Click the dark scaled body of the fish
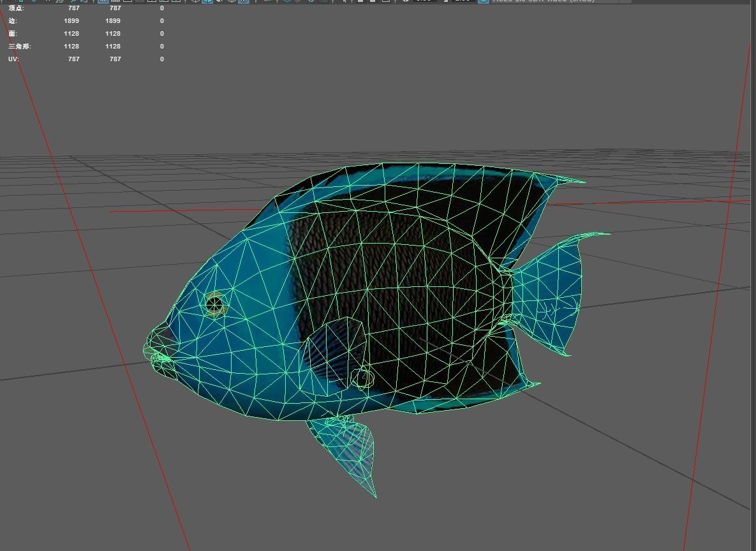 pyautogui.click(x=396, y=290)
